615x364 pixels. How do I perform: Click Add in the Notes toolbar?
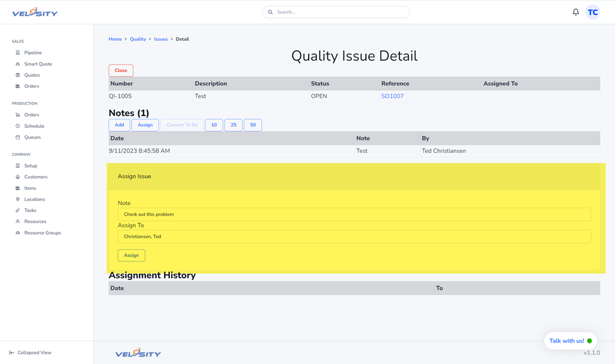pos(120,125)
